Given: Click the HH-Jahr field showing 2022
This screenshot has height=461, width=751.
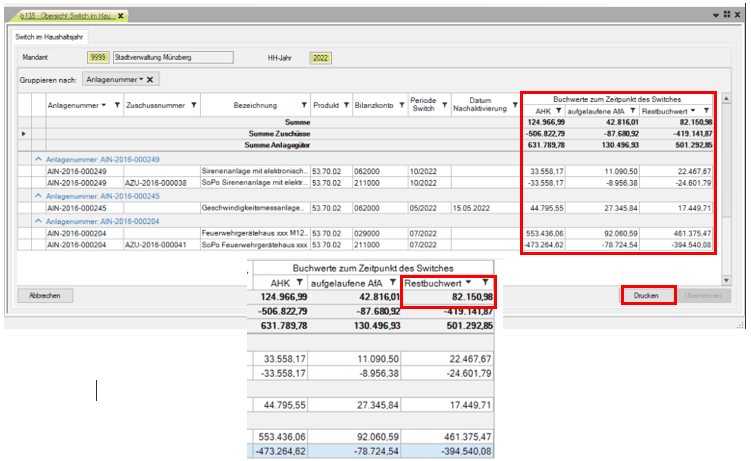Looking at the screenshot, I should point(320,57).
